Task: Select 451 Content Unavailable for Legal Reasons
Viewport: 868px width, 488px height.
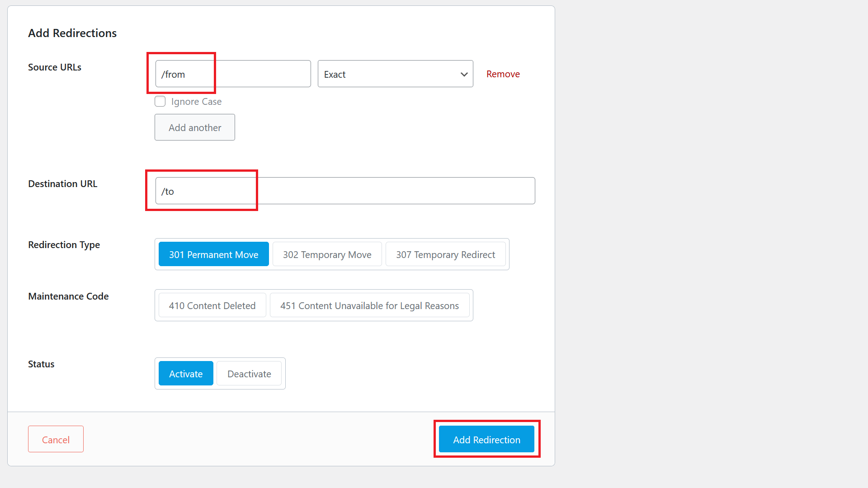Action: pos(370,305)
